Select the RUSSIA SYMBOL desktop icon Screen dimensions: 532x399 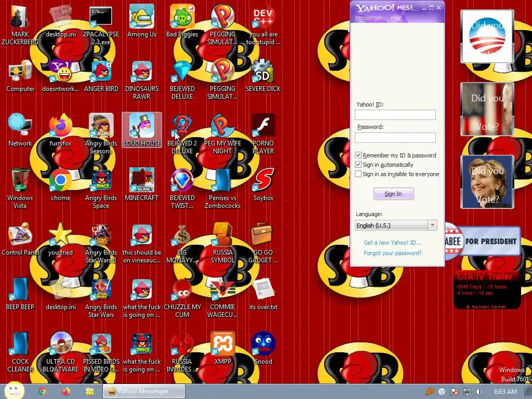[x=222, y=243]
